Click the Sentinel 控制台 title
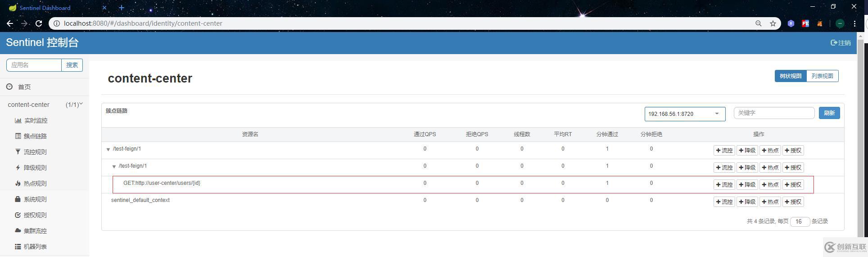 coord(42,43)
